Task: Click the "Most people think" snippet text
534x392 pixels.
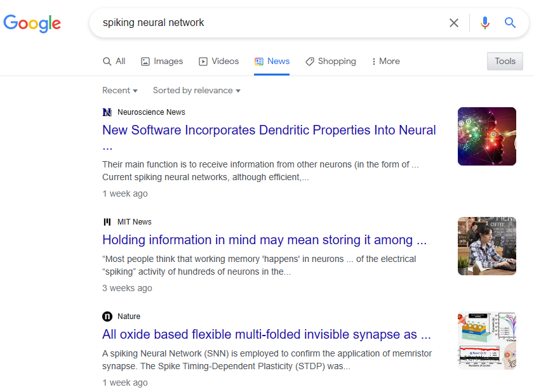Action: click(259, 265)
